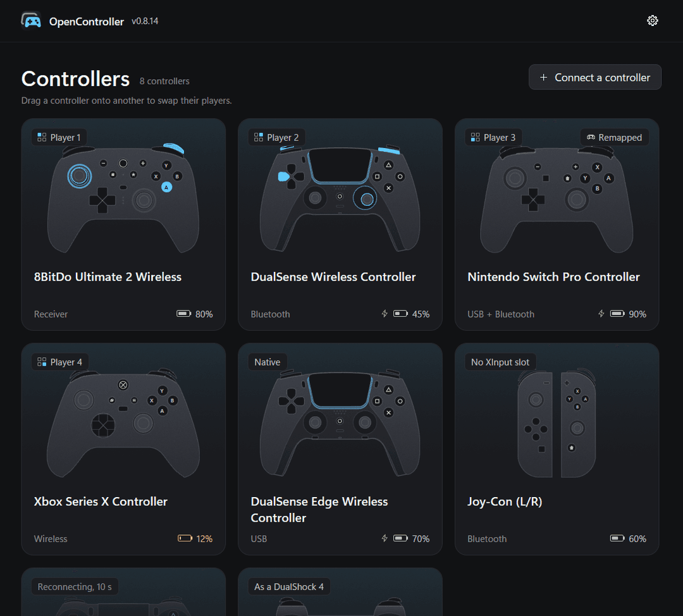Click the DualSense Wireless Controller title

(333, 277)
